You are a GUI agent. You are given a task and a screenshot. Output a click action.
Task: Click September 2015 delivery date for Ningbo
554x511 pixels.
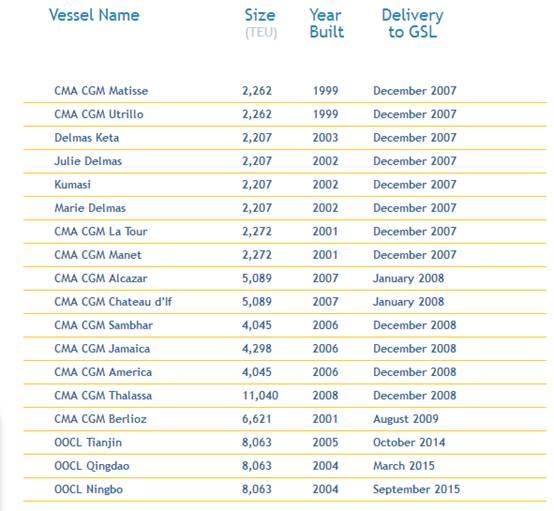(417, 489)
